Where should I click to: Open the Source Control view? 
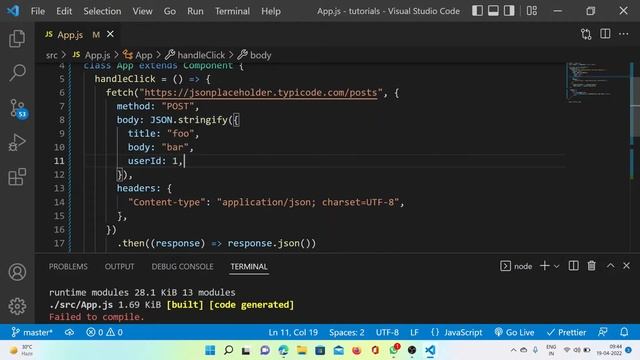[18, 109]
